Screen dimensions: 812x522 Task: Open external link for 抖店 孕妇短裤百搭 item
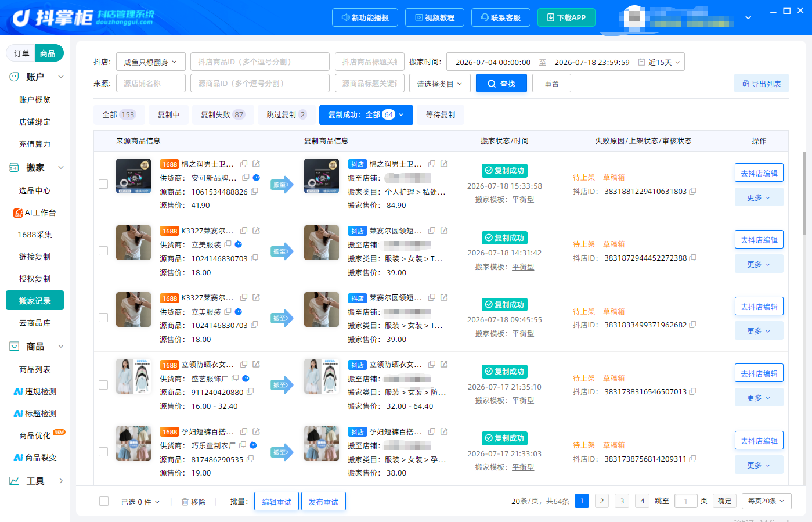[444, 431]
